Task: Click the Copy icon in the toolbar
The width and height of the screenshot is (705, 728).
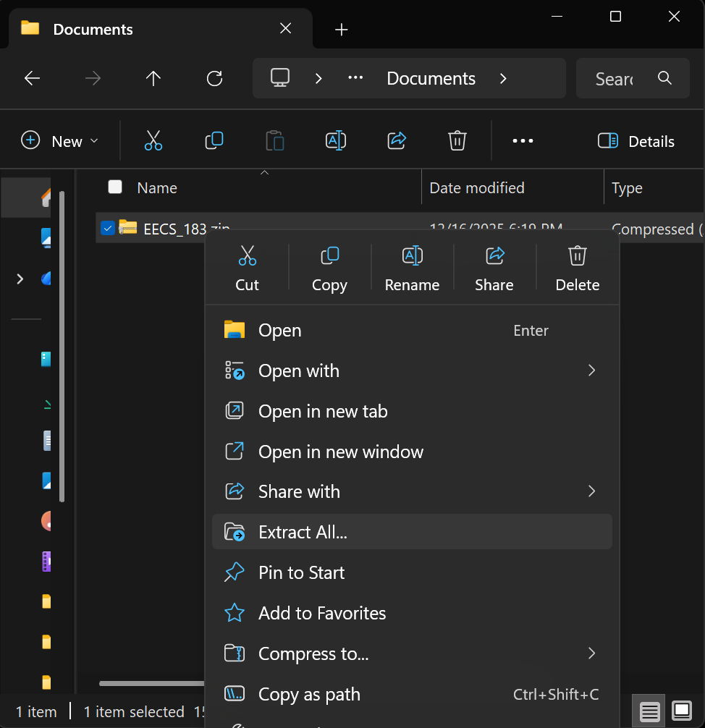Action: [x=214, y=140]
